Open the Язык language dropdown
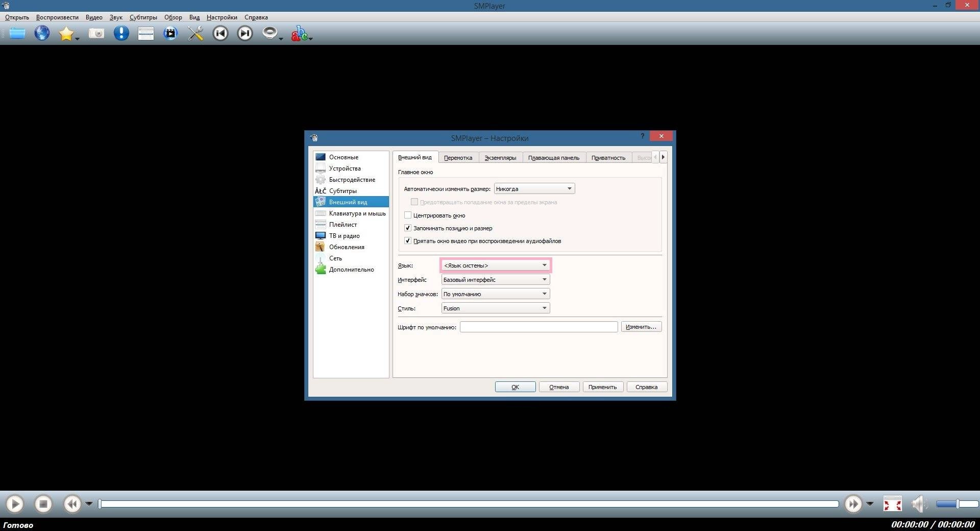Image resolution: width=980 pixels, height=531 pixels. (496, 265)
